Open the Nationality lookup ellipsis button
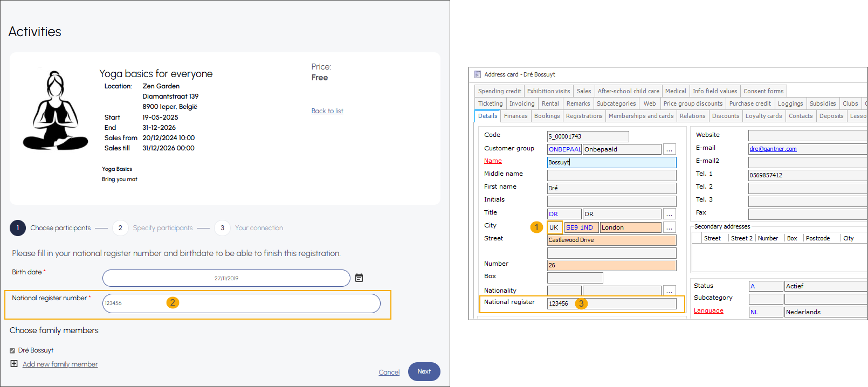Image resolution: width=868 pixels, height=387 pixels. 669,291
